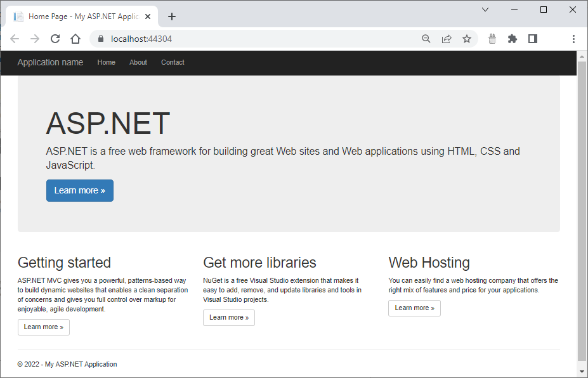Click the forward navigation arrow
588x378 pixels.
pyautogui.click(x=35, y=39)
